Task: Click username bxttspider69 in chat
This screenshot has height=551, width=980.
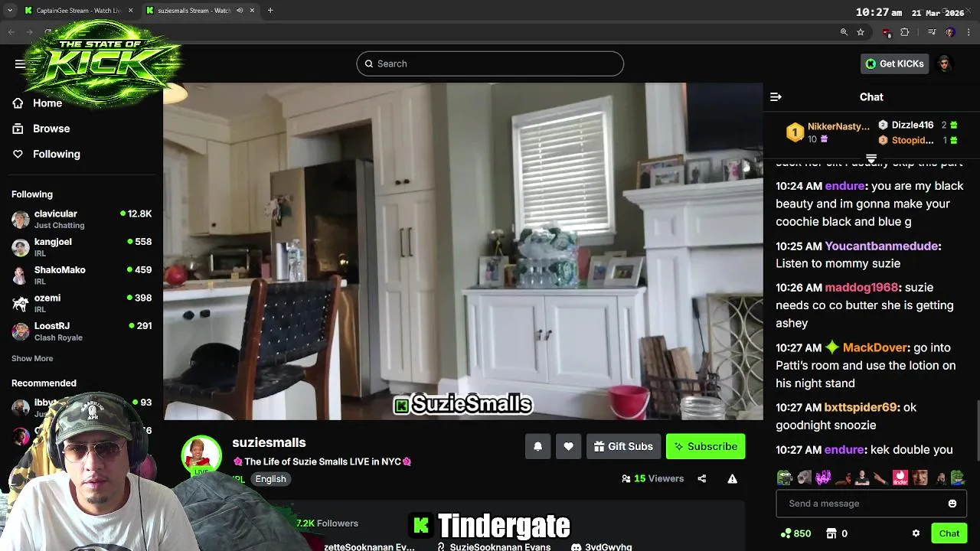Action: 861,408
